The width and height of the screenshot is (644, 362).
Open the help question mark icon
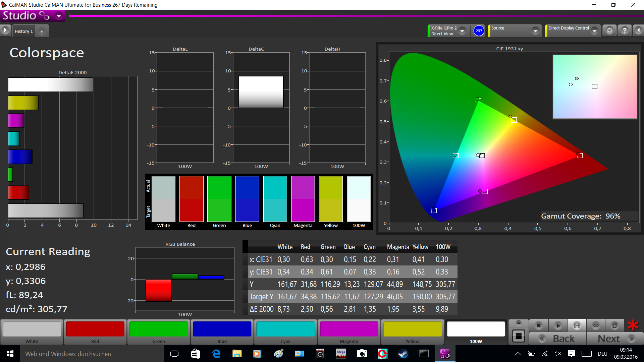tap(625, 31)
